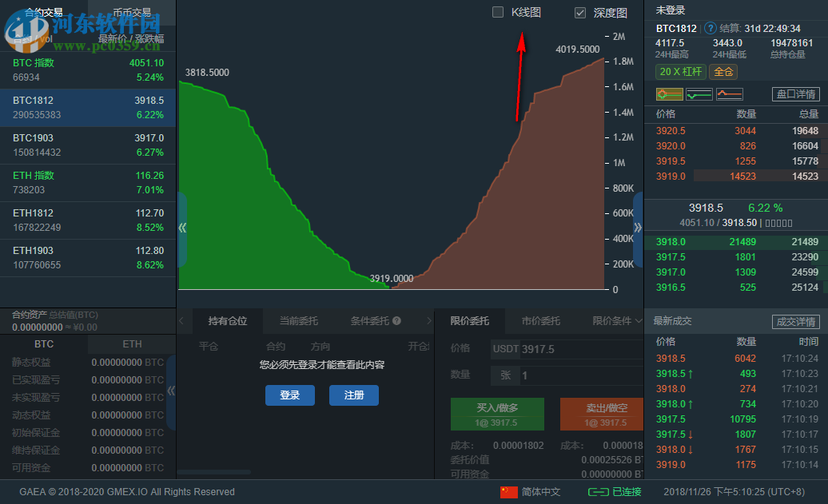828x504 pixels.
Task: Enable the K线图 checkbox
Action: coord(496,13)
